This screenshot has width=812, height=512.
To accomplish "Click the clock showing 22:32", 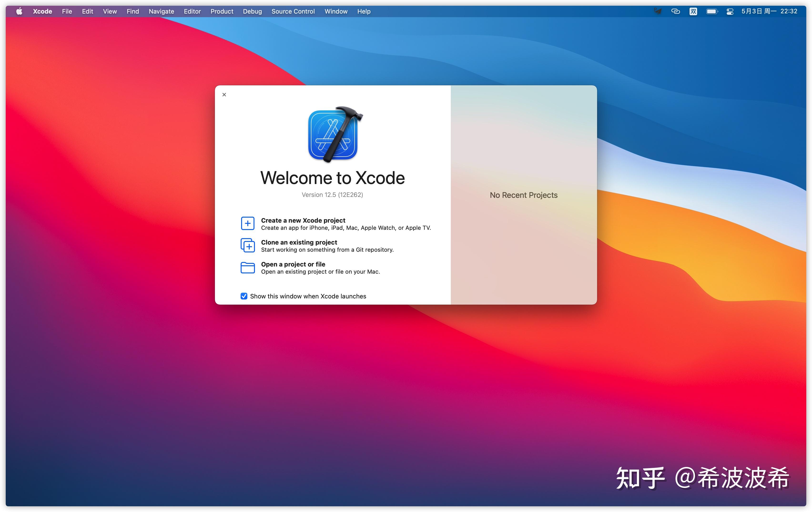I will click(789, 11).
